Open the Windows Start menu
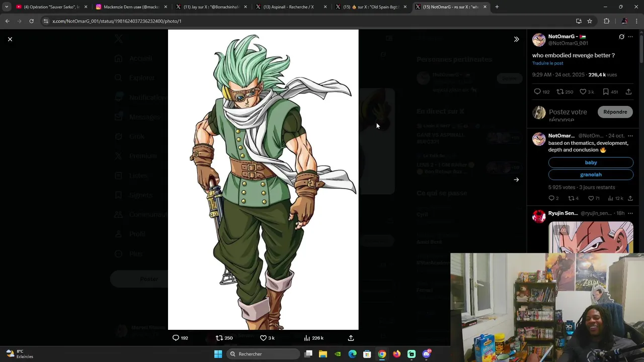This screenshot has height=362, width=644. (218, 354)
